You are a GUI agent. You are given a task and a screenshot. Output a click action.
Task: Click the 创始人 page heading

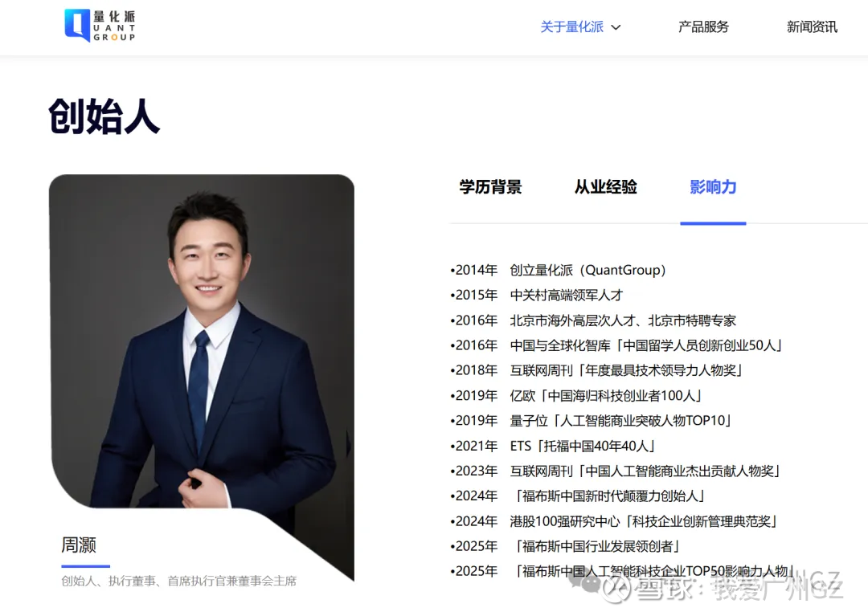coord(104,116)
